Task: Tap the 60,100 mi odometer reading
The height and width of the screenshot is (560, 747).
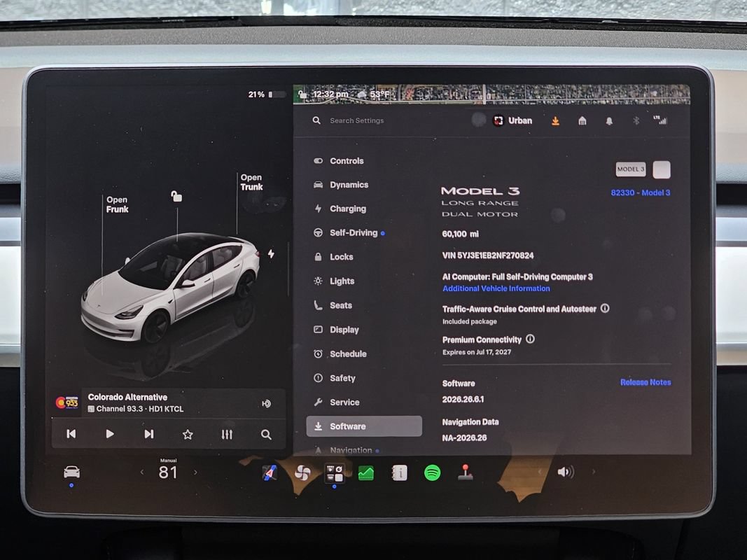Action: tap(460, 234)
